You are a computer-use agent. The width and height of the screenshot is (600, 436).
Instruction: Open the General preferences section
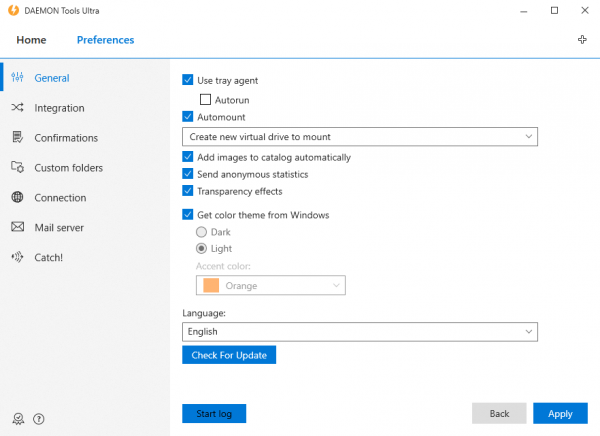click(x=85, y=78)
